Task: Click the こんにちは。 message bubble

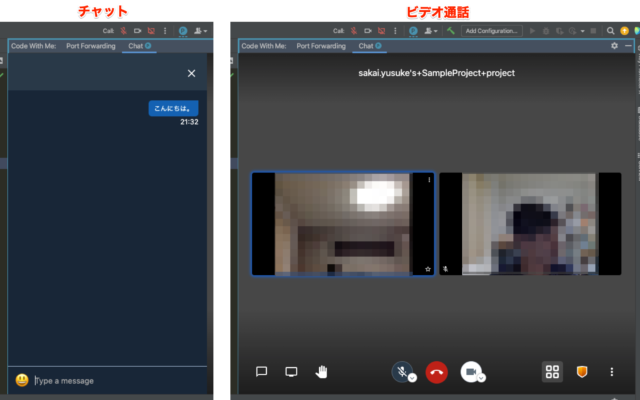Action: pyautogui.click(x=173, y=108)
